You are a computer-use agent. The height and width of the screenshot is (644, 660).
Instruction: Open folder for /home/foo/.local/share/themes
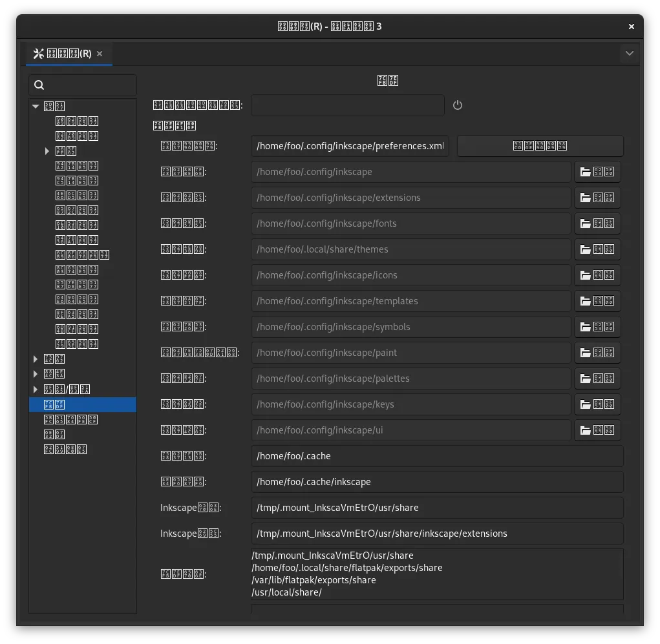click(597, 249)
